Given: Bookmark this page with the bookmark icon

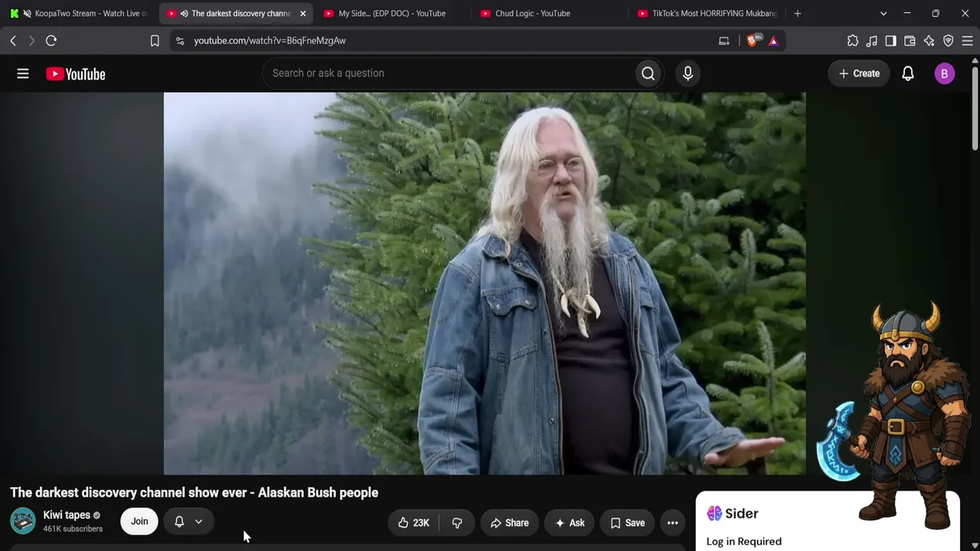Looking at the screenshot, I should [155, 41].
